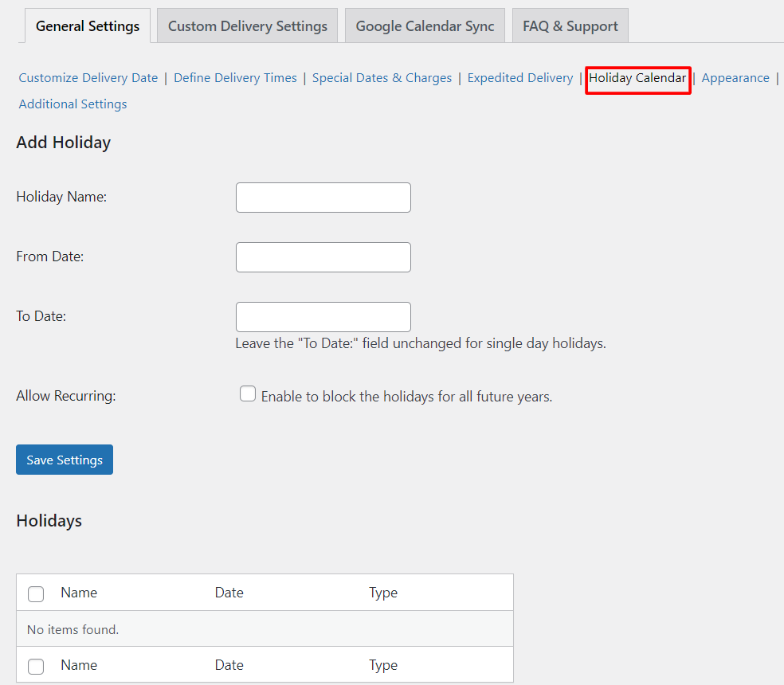Select the Holiday Calendar link
Screen dimensions: 784x685
tap(637, 78)
